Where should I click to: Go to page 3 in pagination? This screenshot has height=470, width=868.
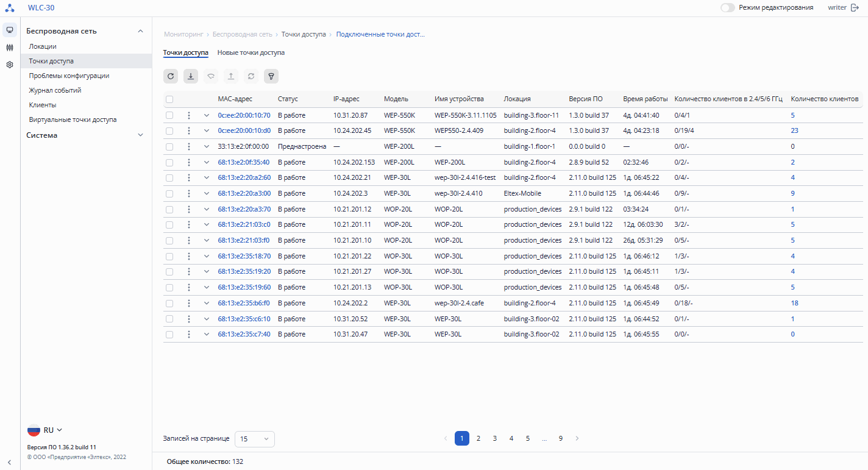click(x=495, y=438)
